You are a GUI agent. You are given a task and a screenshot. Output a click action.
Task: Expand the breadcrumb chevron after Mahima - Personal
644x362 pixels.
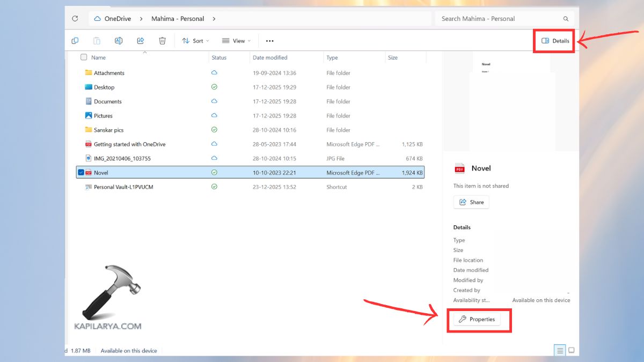tap(213, 18)
